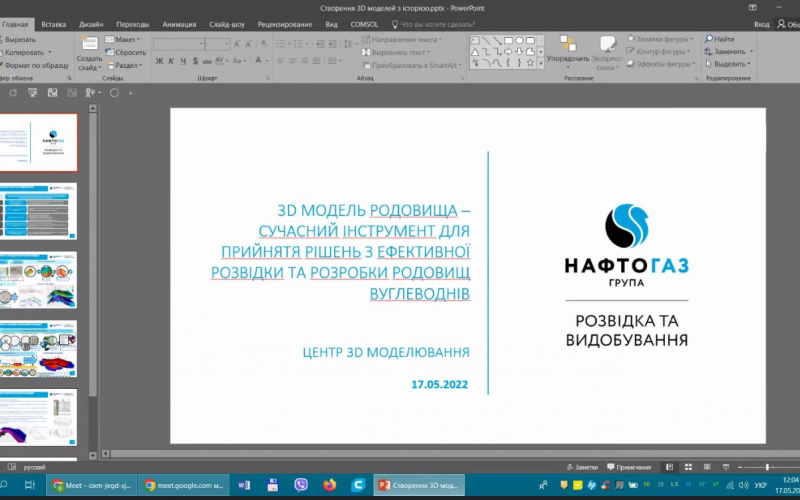Click the Create Slide (Создать слайд) icon
800x500 pixels.
pyautogui.click(x=89, y=43)
